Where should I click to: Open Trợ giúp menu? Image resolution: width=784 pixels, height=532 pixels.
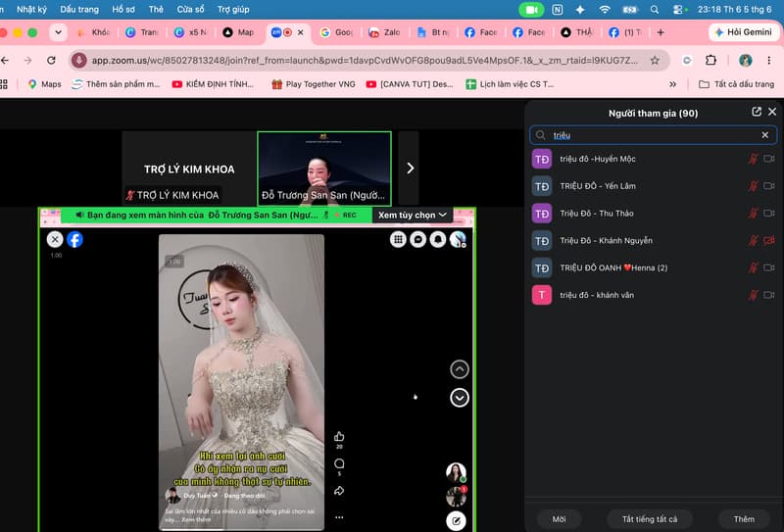[233, 10]
